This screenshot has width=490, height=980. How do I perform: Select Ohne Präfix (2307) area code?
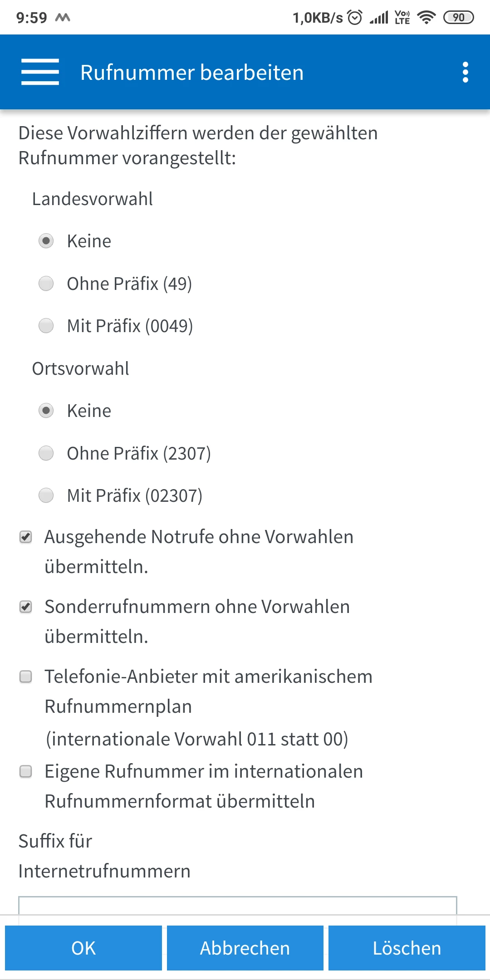(46, 453)
